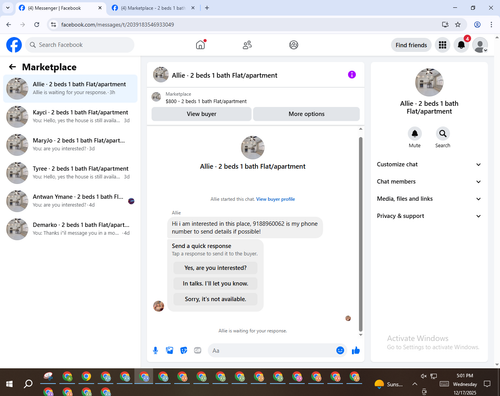This screenshot has height=396, width=500.
Task: Go back with Marketplace back arrow
Action: [12, 67]
